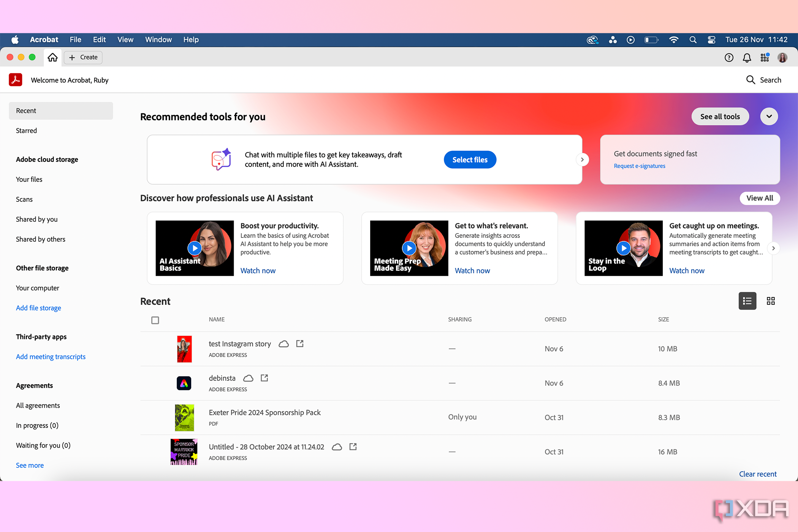Screen dimensions: 798x532
Task: Show next AI Assistant video cards
Action: coord(773,248)
